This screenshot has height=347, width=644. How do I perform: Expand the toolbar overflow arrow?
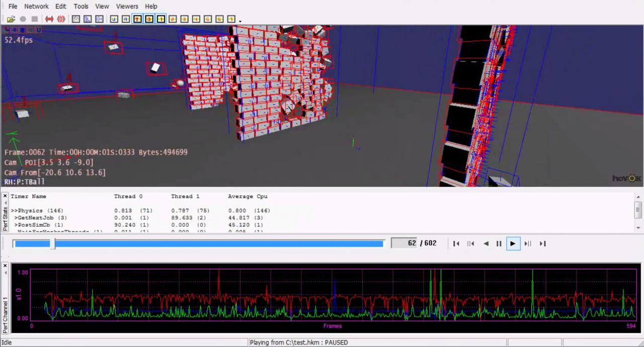pos(240,21)
